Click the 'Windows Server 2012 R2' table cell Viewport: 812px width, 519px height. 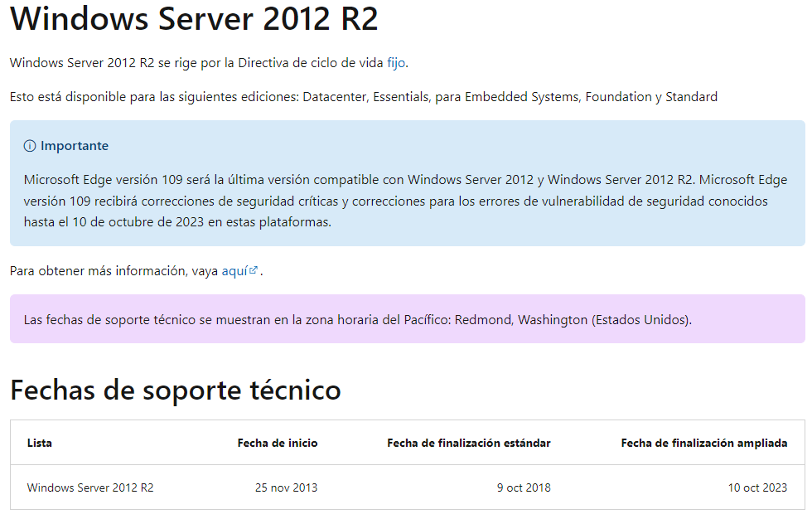[90, 487]
